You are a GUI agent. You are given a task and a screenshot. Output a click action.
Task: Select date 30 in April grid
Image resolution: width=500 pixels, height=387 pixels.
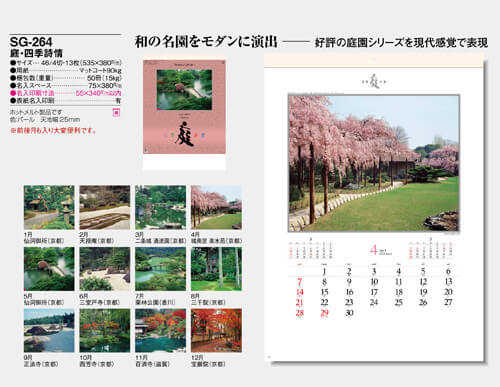coord(349,313)
